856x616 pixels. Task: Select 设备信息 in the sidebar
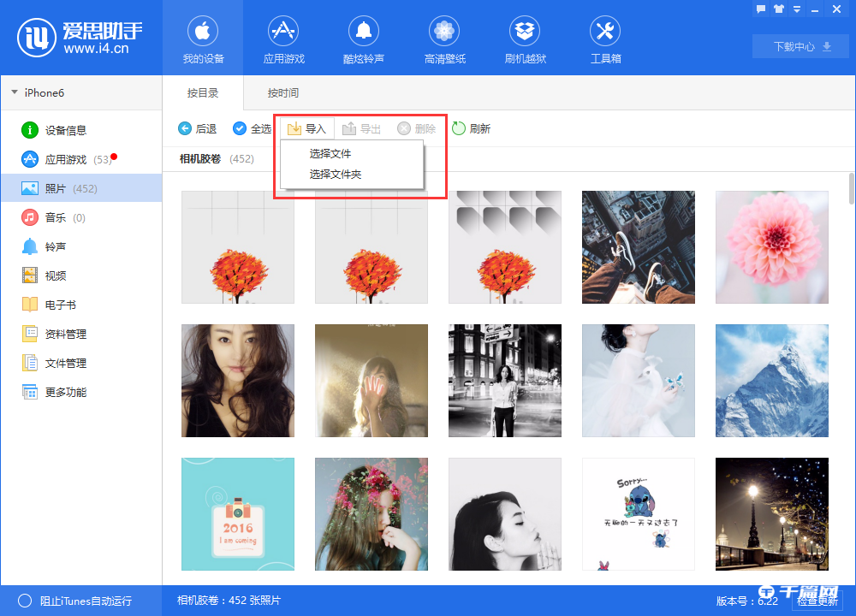click(x=56, y=132)
